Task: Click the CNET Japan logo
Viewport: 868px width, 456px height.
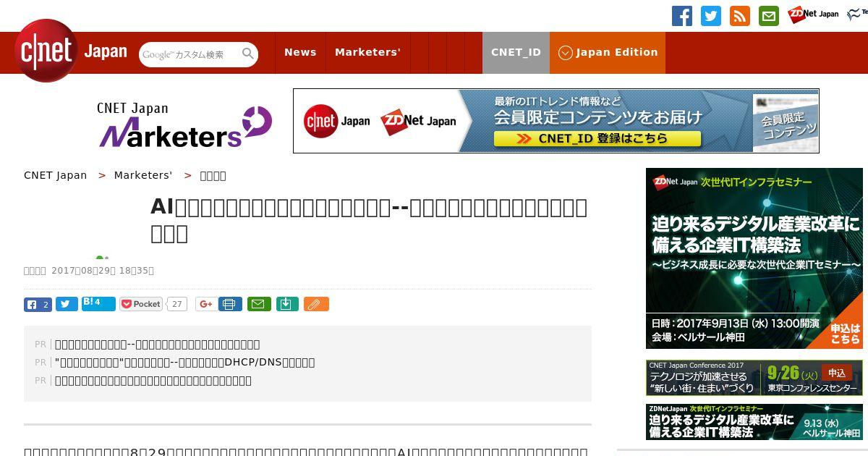Action: pyautogui.click(x=70, y=51)
